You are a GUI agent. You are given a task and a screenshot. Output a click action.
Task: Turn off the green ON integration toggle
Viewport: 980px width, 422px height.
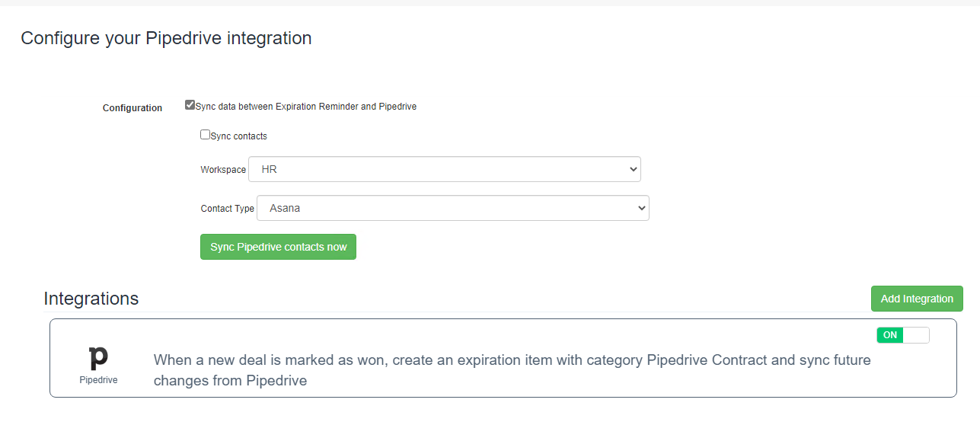903,335
